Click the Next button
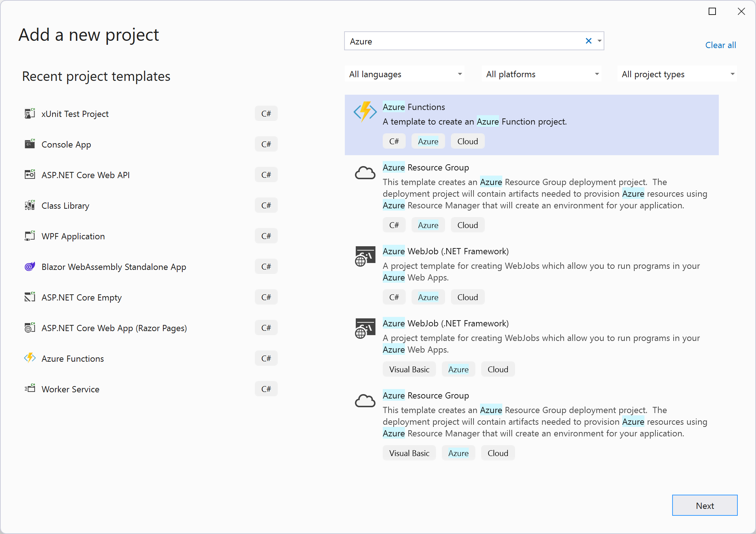 tap(705, 505)
